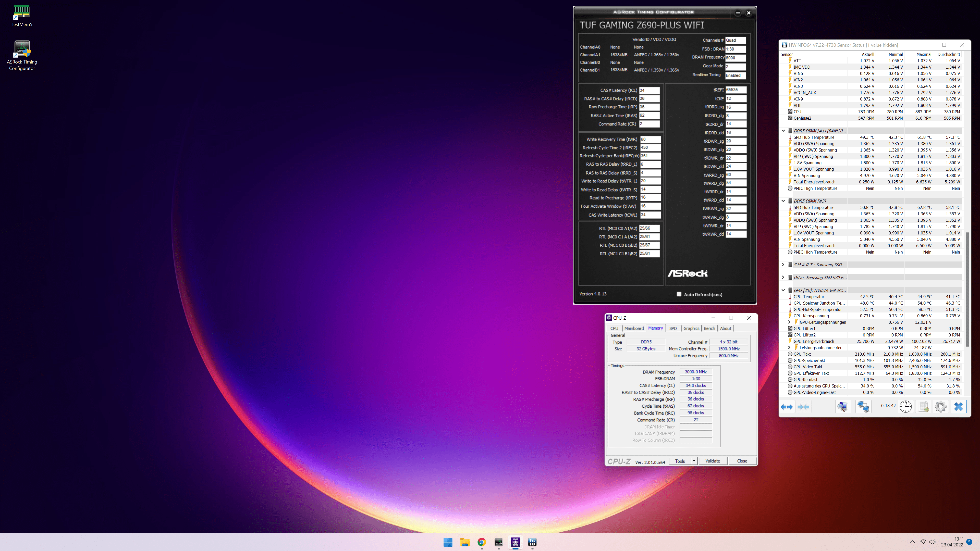Open volume speaker tray icon
980x551 pixels.
coord(932,542)
